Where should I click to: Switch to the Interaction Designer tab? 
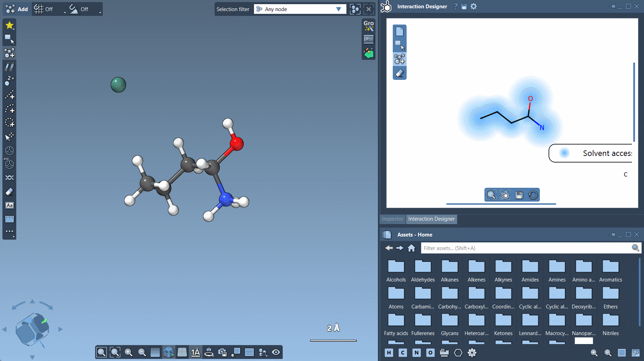tap(431, 219)
